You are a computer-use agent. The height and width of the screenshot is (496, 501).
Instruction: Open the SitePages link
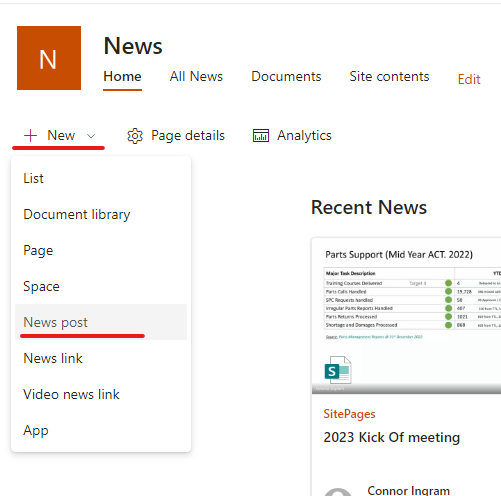pyautogui.click(x=349, y=414)
